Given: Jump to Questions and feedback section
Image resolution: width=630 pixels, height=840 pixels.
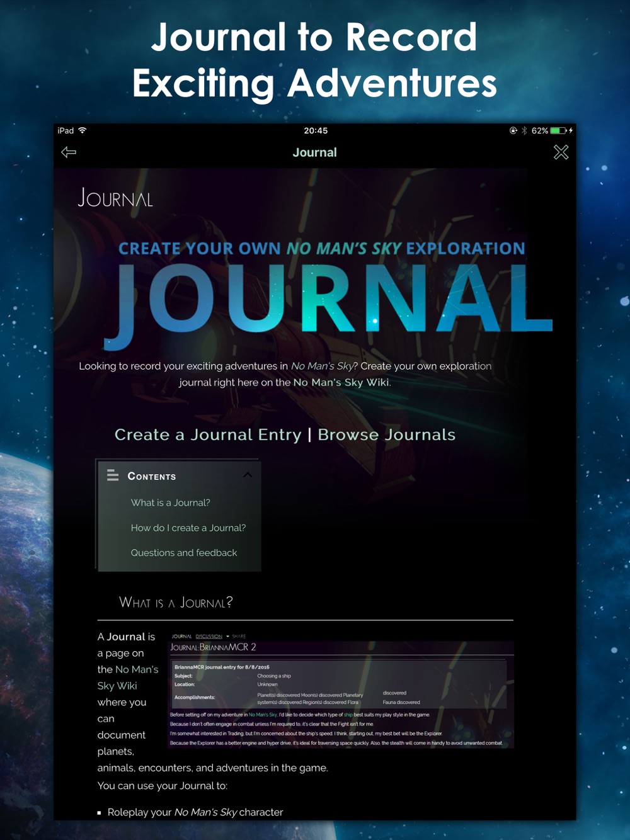Looking at the screenshot, I should (184, 553).
